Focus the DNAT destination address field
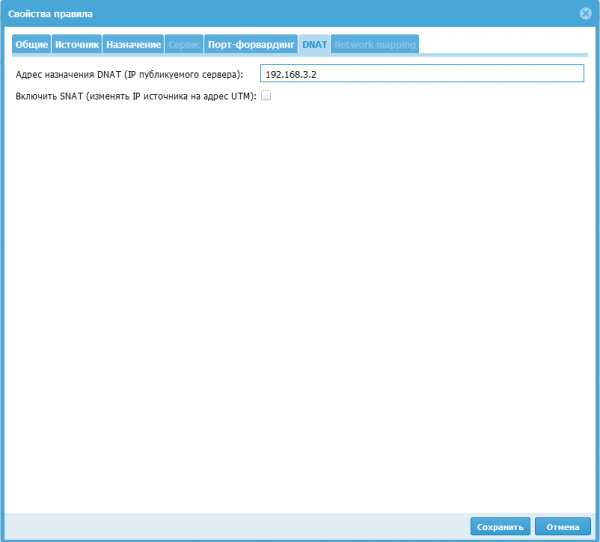Viewport: 600px width, 542px height. point(420,74)
